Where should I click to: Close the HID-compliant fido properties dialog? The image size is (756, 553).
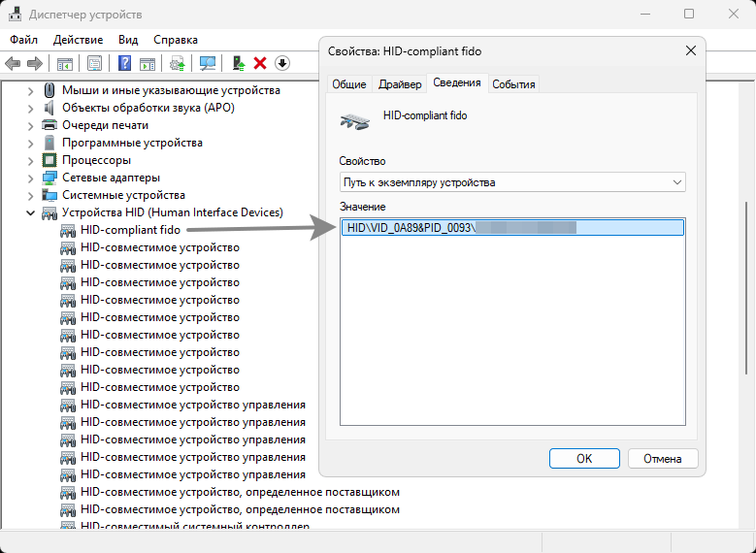tap(690, 50)
